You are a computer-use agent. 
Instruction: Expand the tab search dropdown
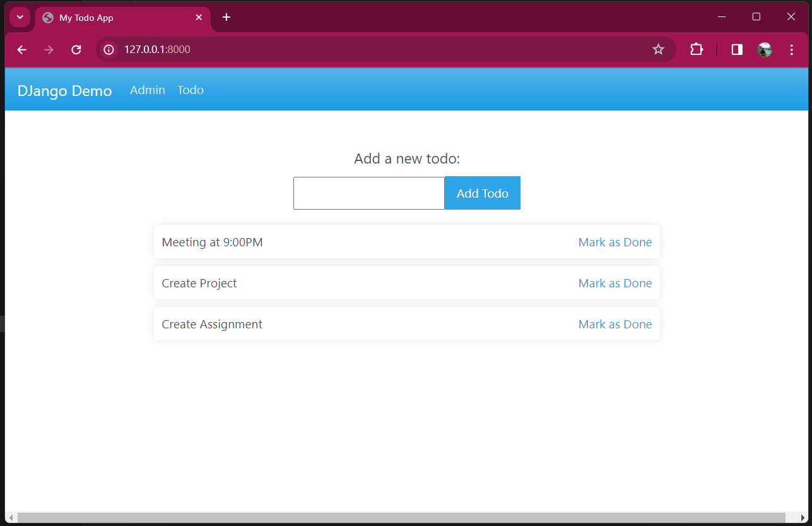(x=20, y=17)
